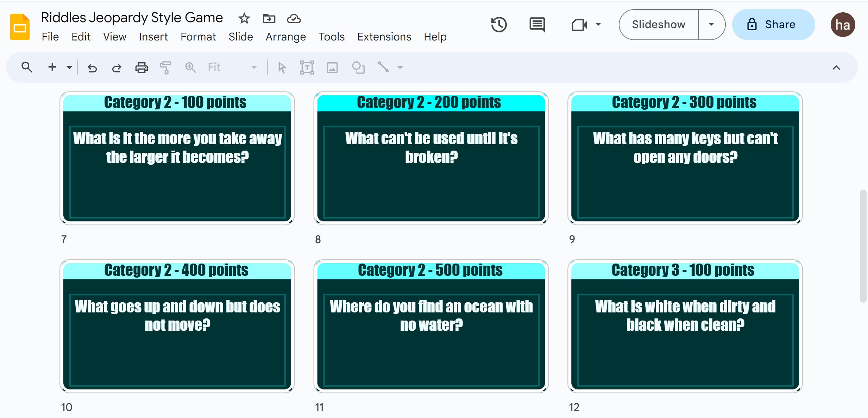Check document saved cloud status

pos(294,18)
